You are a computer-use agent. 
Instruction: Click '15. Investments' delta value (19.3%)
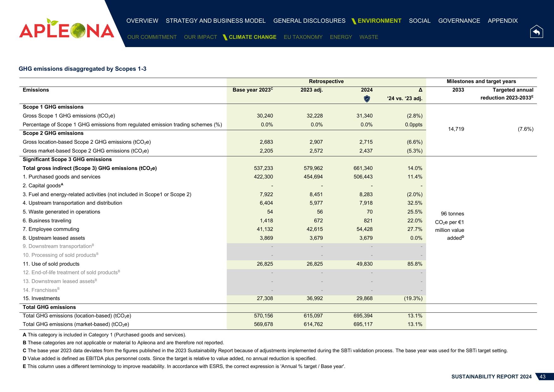413,299
